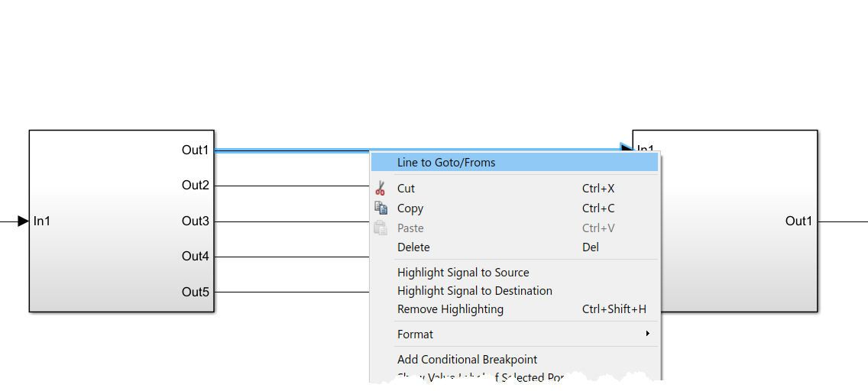Expand the Format submenu arrow
Viewport: 868px width, 391px height.
coord(647,334)
